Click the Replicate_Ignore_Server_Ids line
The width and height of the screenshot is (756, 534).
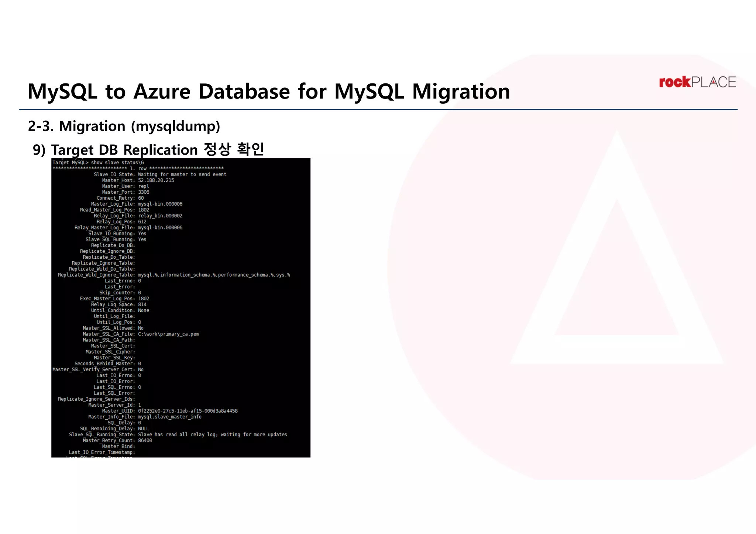coord(96,399)
